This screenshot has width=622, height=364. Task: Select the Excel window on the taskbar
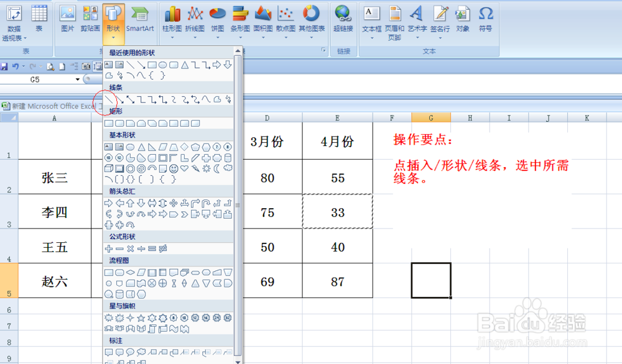click(x=50, y=105)
